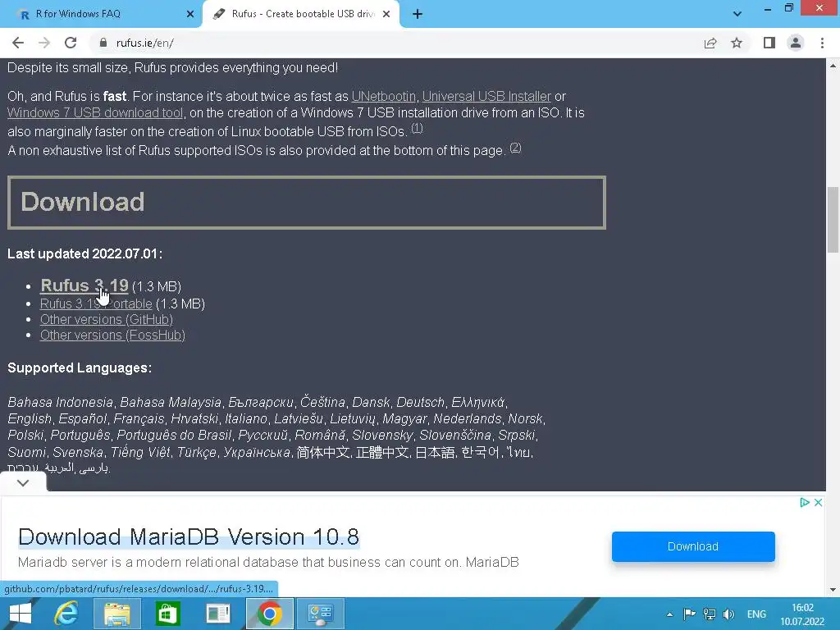
Task: Download the Rufus 3.19 Portable version
Action: tap(97, 304)
